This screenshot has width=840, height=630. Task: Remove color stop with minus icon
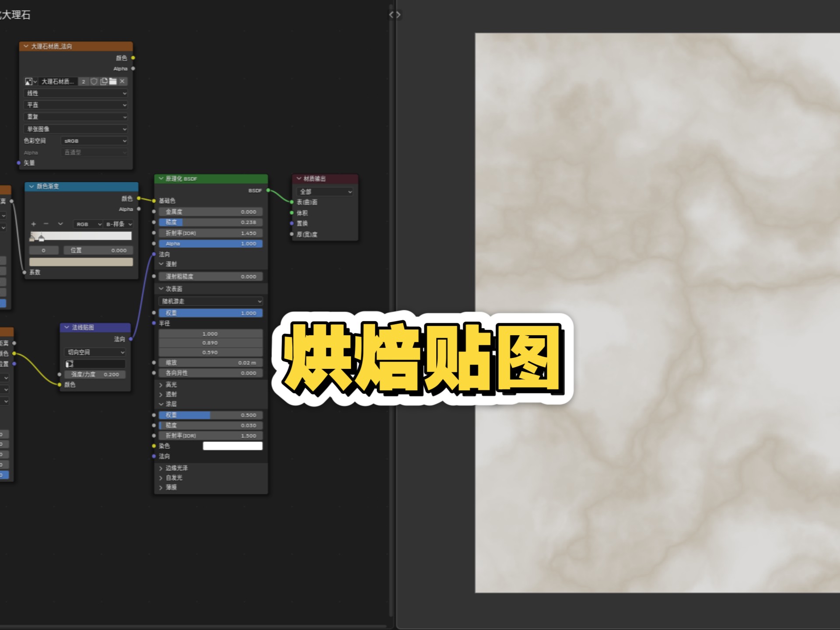click(46, 224)
